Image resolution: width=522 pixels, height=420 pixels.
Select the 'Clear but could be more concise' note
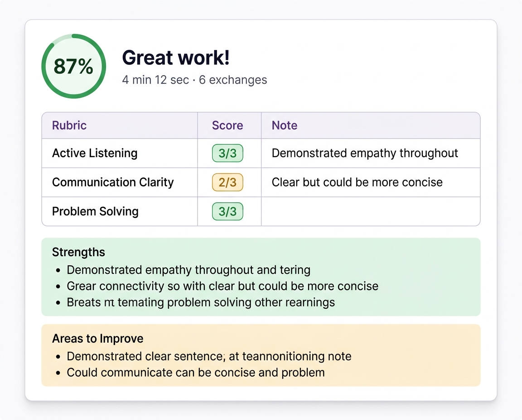pos(357,182)
